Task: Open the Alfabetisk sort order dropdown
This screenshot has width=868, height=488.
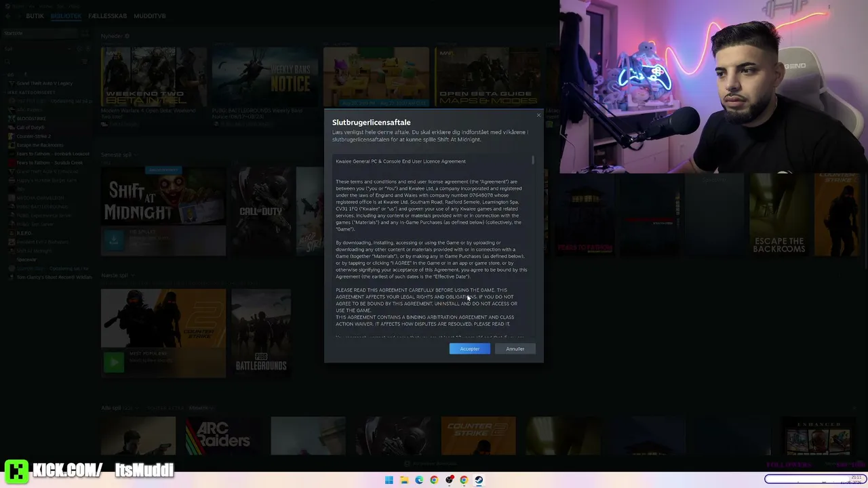Action: click(201, 408)
